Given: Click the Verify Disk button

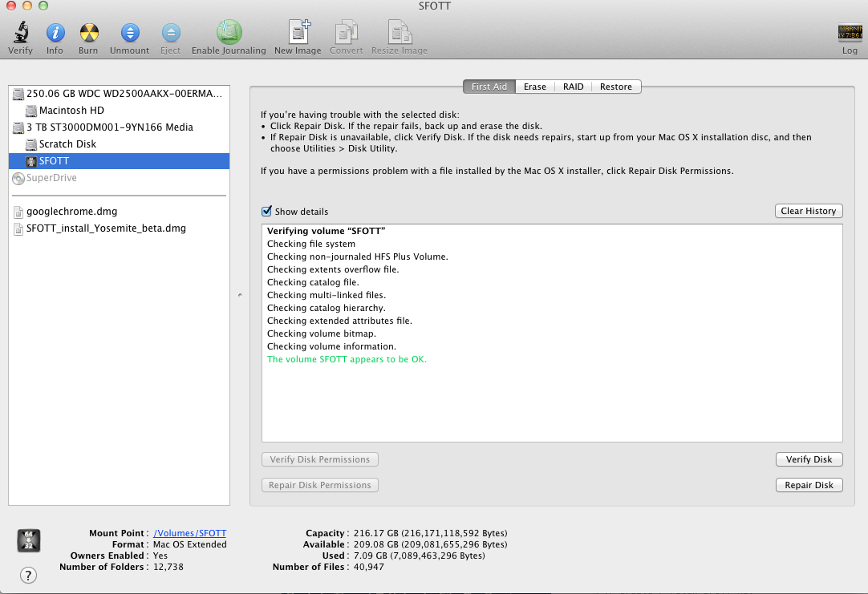Looking at the screenshot, I should click(809, 459).
